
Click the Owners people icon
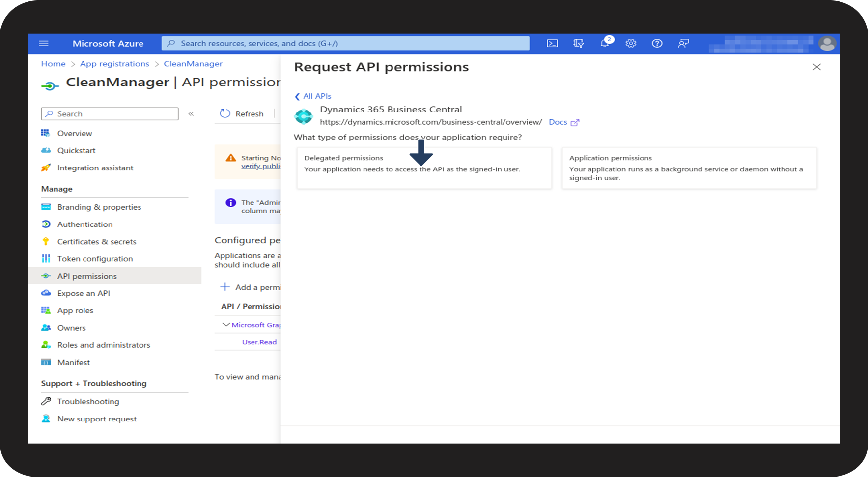click(46, 327)
